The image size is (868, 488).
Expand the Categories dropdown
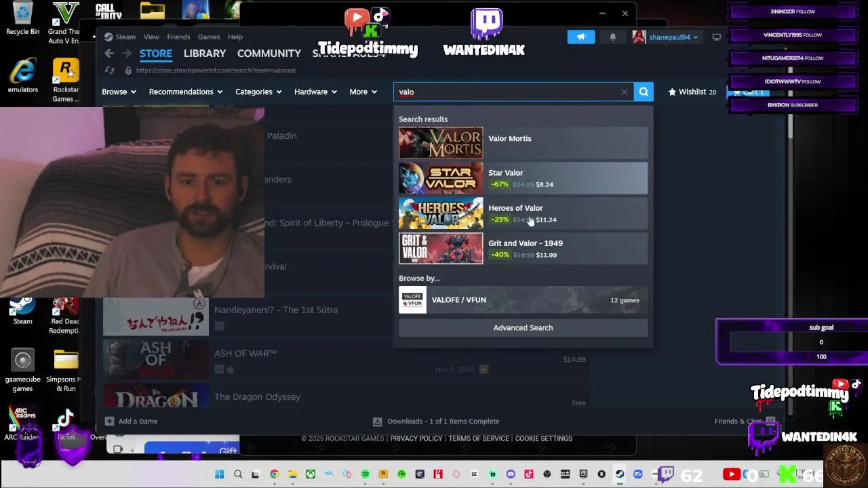click(x=258, y=91)
